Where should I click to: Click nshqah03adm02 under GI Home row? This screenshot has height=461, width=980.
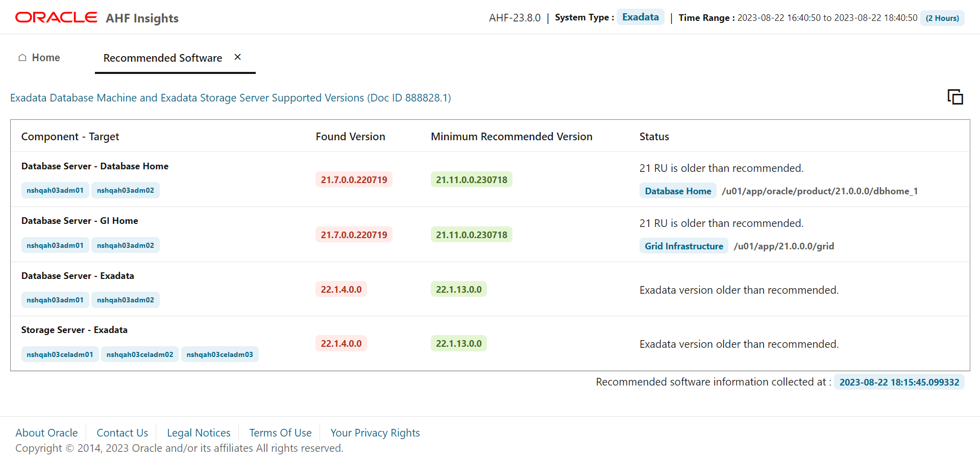coord(126,245)
